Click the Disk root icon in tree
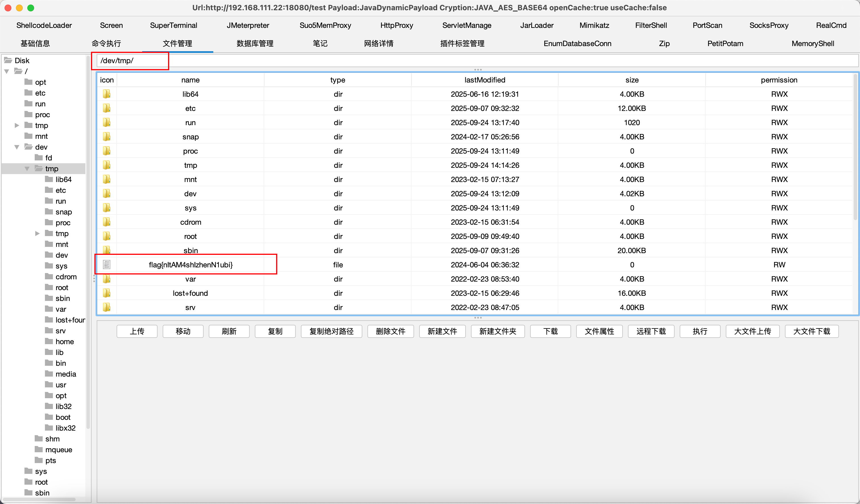The width and height of the screenshot is (860, 504). 8,60
